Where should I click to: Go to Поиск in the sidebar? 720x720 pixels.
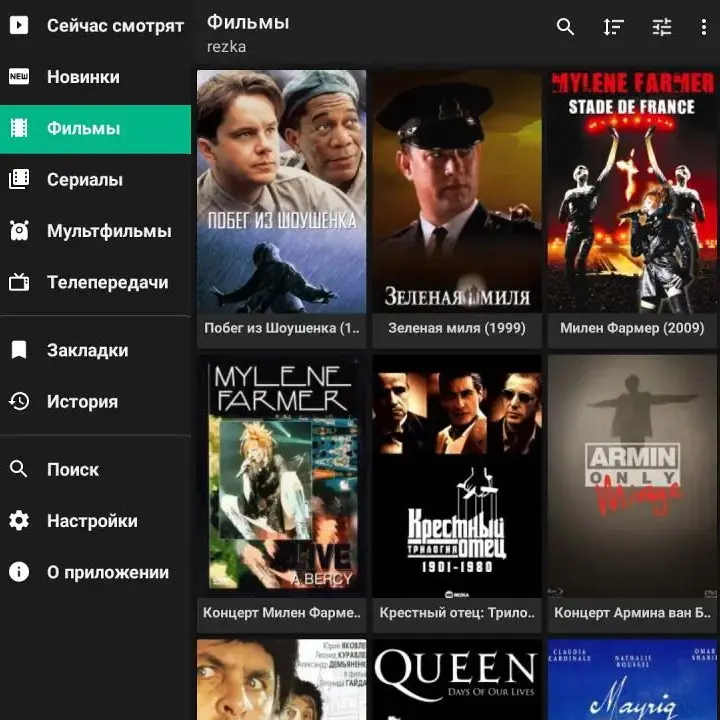[x=72, y=469]
